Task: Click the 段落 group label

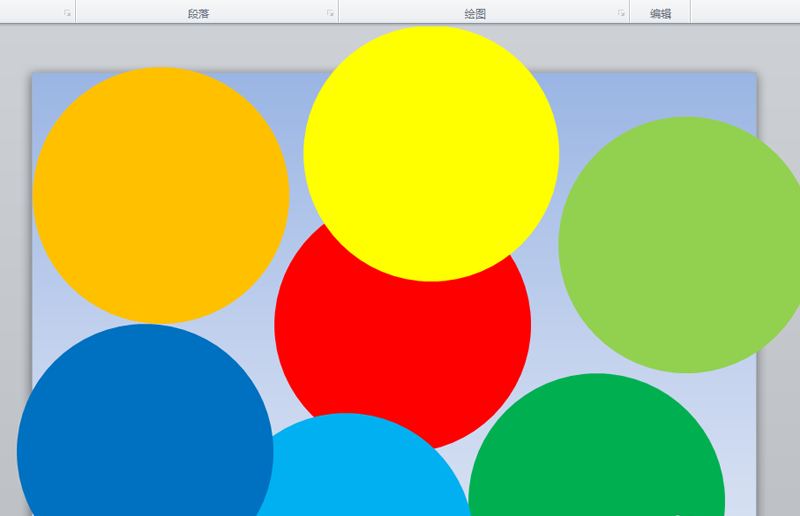Action: coord(198,14)
